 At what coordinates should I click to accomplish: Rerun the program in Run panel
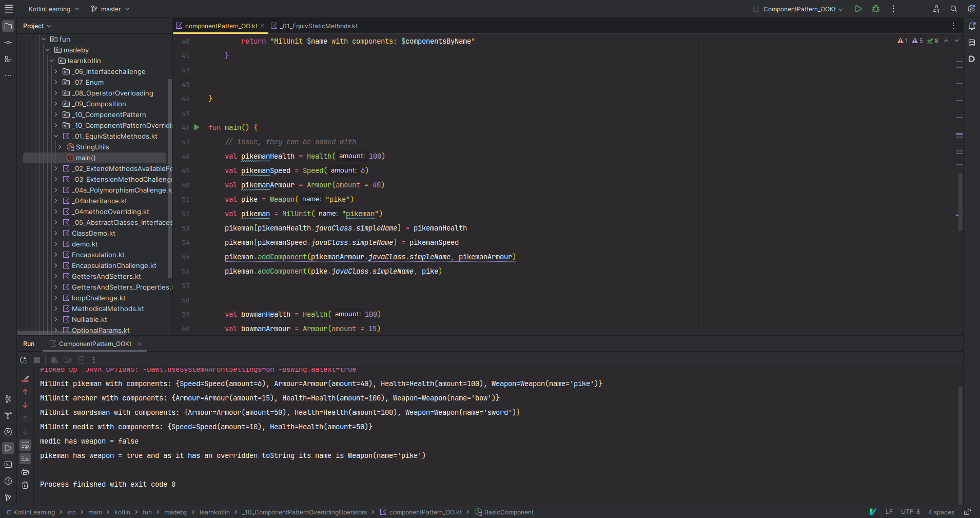(23, 360)
